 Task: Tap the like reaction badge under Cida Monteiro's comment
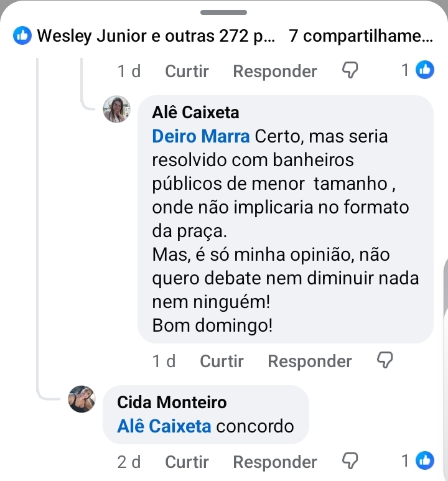(426, 461)
